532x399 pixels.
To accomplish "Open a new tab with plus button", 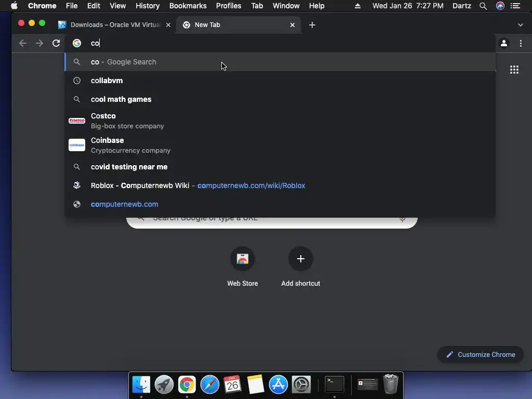I will pyautogui.click(x=312, y=25).
